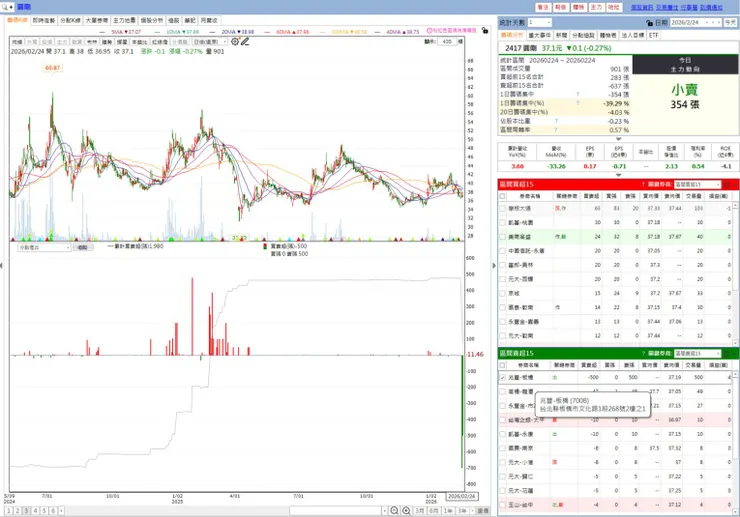
Task: Click pink info icon about 庫藏股 note
Action: coord(429,31)
